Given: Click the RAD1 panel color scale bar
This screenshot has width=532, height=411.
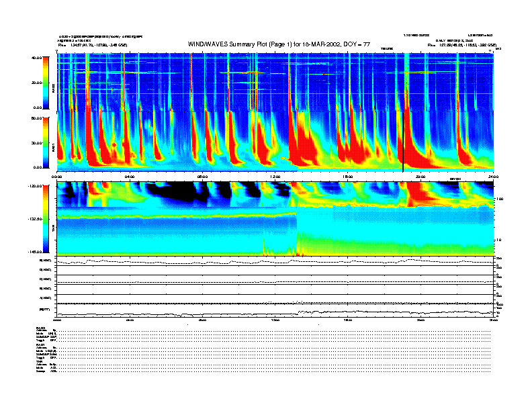Looking at the screenshot, I should pos(46,142).
